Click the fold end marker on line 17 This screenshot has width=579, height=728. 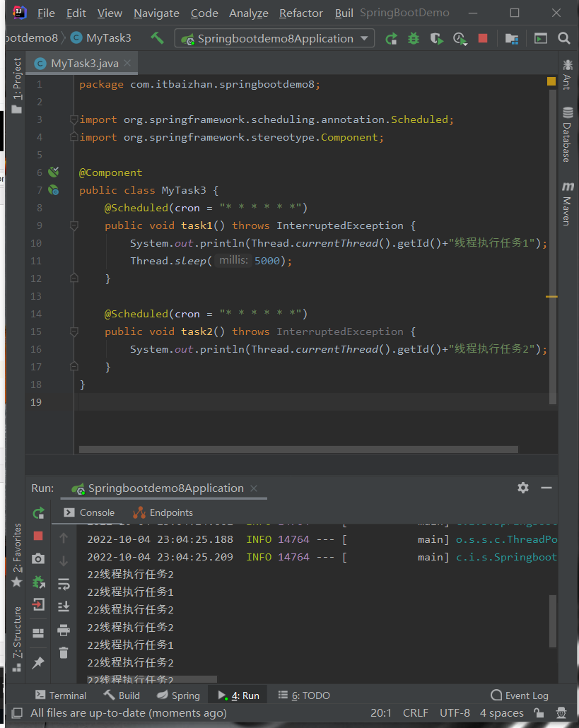point(74,367)
